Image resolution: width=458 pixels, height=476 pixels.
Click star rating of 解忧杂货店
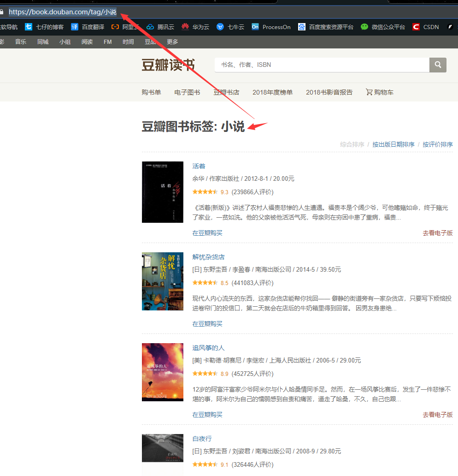click(205, 283)
